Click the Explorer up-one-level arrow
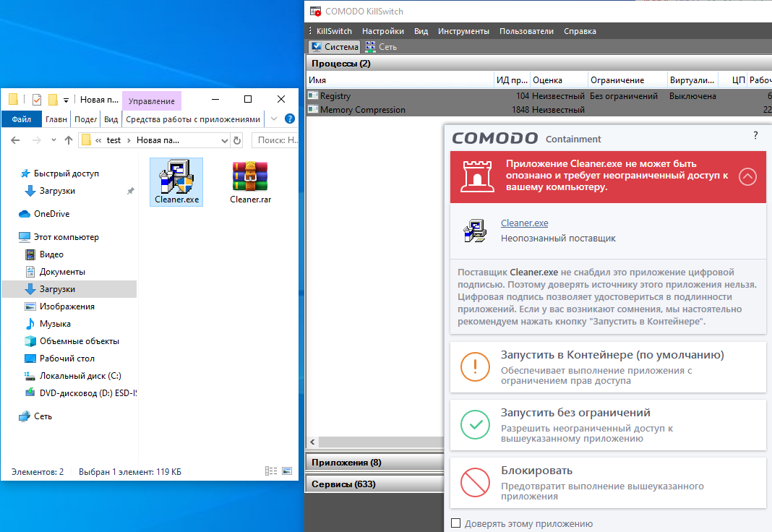772x532 pixels. (x=69, y=140)
